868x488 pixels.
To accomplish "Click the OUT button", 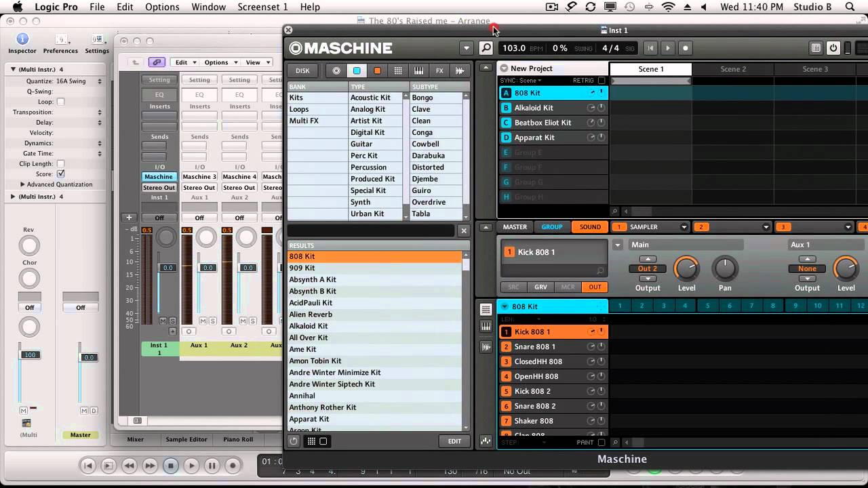I will pyautogui.click(x=595, y=287).
